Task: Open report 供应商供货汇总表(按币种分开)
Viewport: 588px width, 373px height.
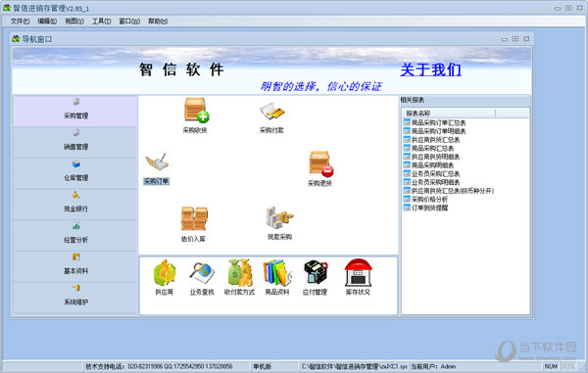Action: (x=449, y=191)
